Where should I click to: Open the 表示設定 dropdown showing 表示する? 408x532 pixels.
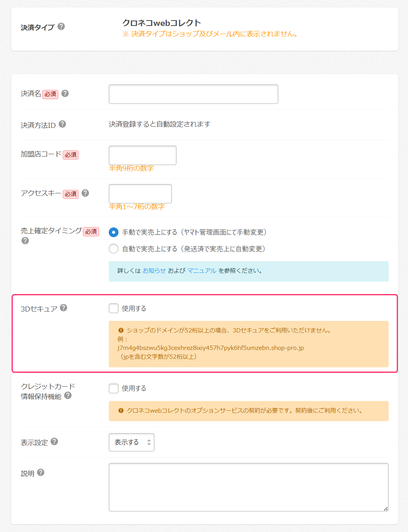(x=132, y=442)
